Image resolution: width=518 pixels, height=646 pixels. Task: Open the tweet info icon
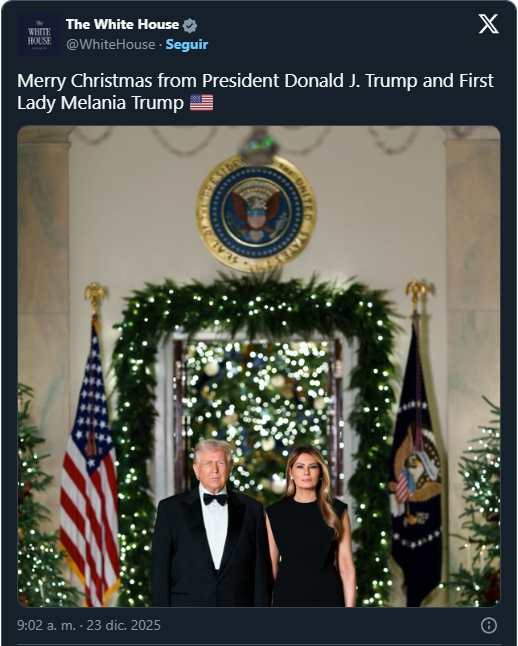tap(489, 625)
